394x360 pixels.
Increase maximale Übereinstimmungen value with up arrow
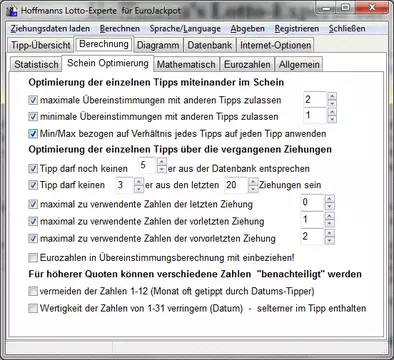[x=332, y=96]
